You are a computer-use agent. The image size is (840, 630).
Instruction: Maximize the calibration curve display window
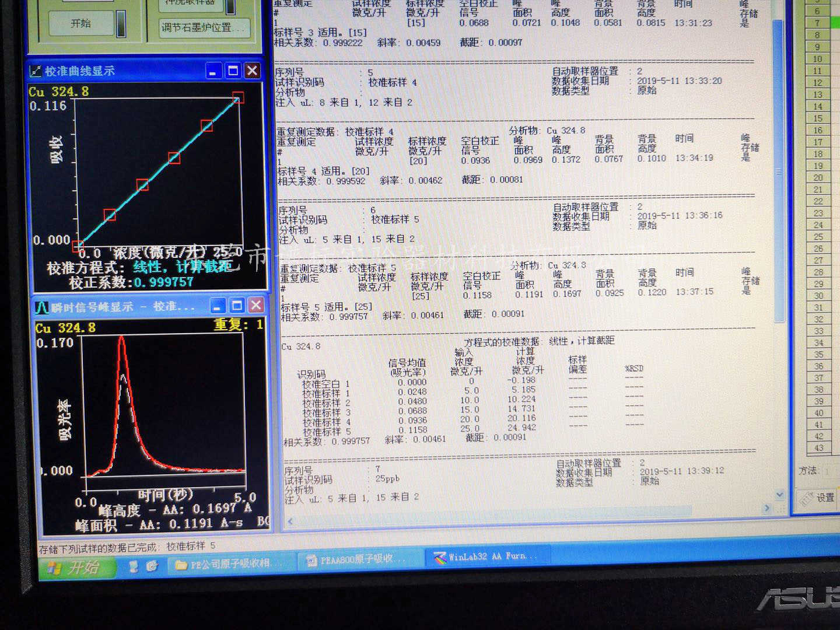[x=233, y=71]
